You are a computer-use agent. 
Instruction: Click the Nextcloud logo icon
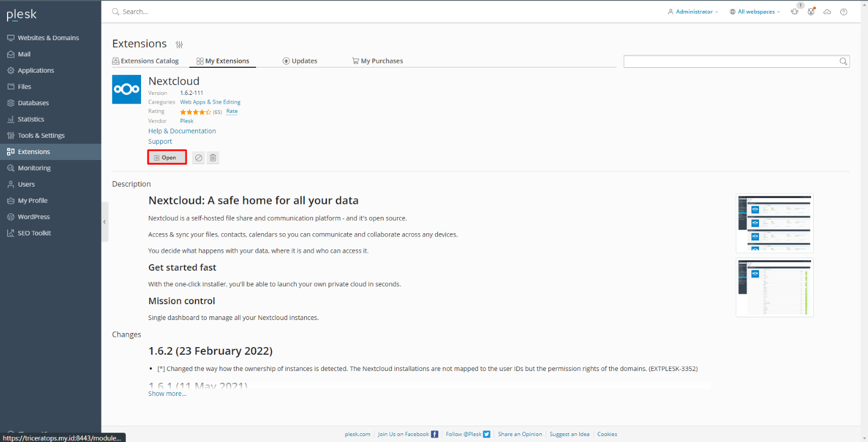[x=126, y=89]
